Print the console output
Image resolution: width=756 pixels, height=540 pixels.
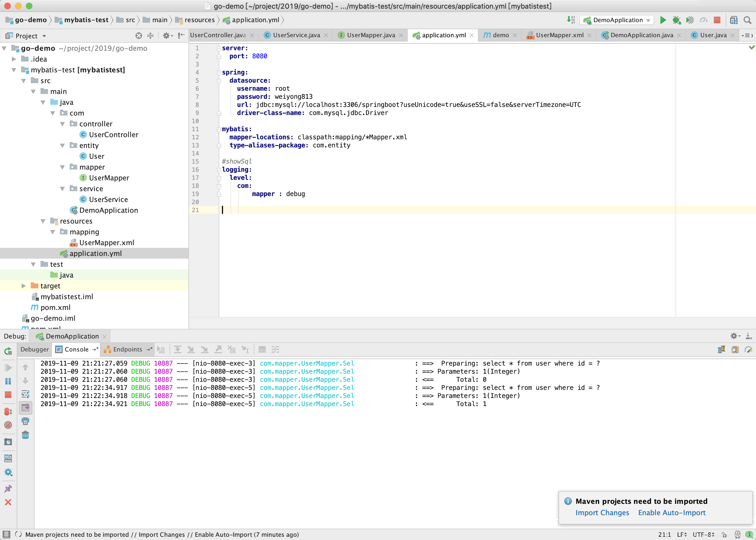pyautogui.click(x=25, y=421)
